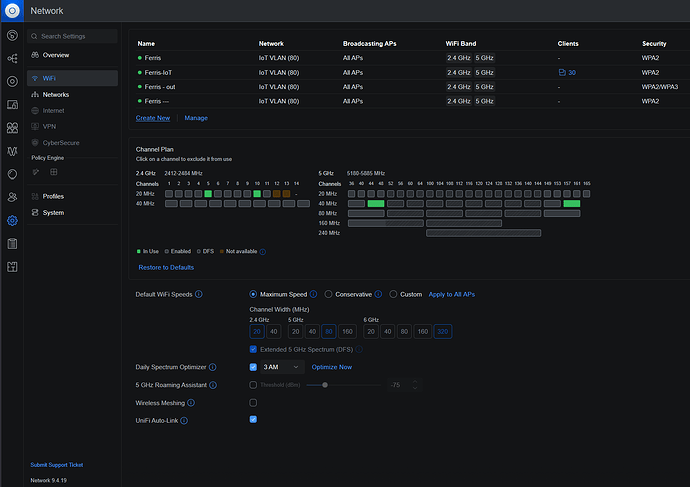Select the Custom WiFi speed option

coord(392,295)
